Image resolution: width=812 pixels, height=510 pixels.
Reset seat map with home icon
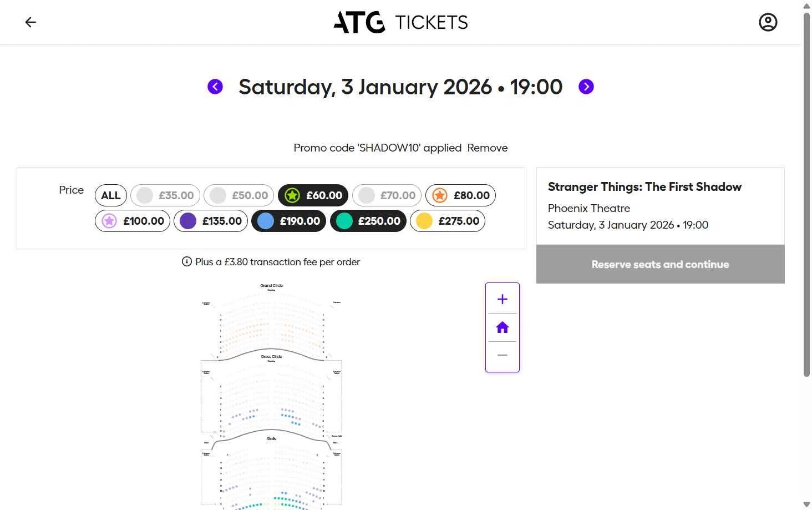tap(503, 327)
